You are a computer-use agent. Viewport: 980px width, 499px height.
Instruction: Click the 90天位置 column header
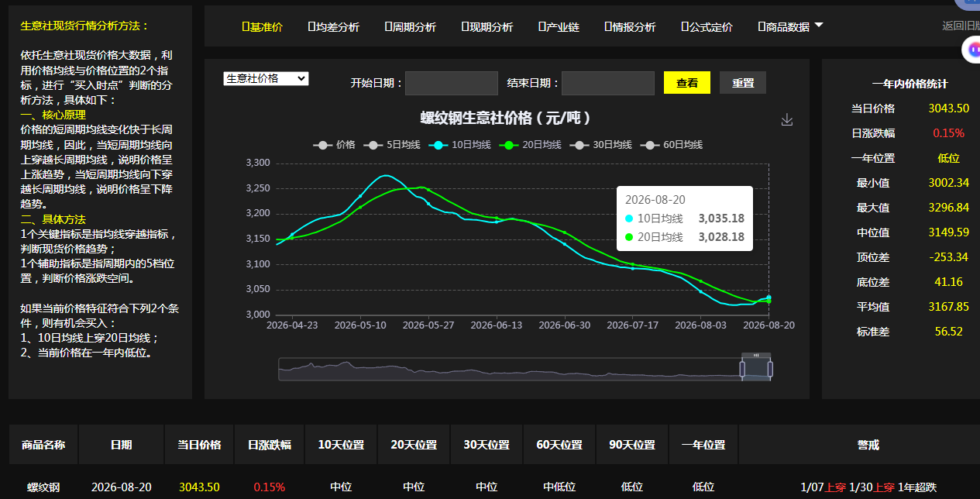[632, 445]
